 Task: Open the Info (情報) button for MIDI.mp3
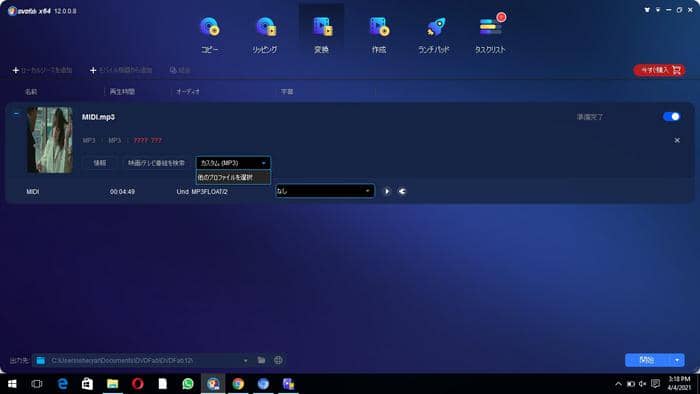[x=100, y=163]
